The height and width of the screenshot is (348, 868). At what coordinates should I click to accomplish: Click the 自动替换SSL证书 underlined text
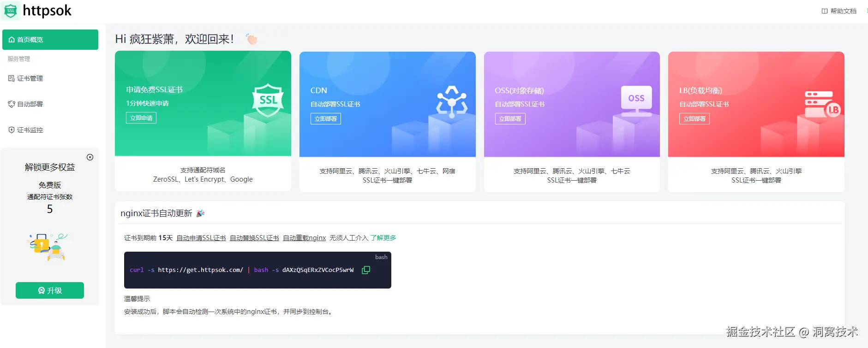coord(254,238)
